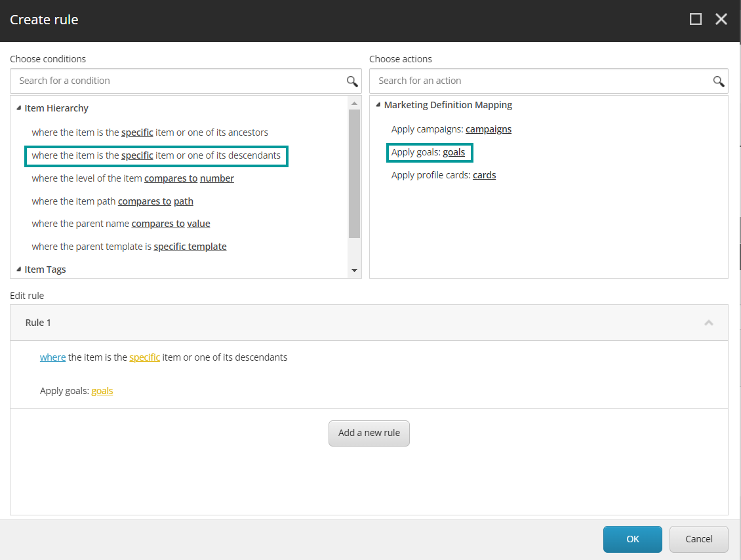
Task: Click the conditions list scroll-down arrow
Action: click(354, 270)
